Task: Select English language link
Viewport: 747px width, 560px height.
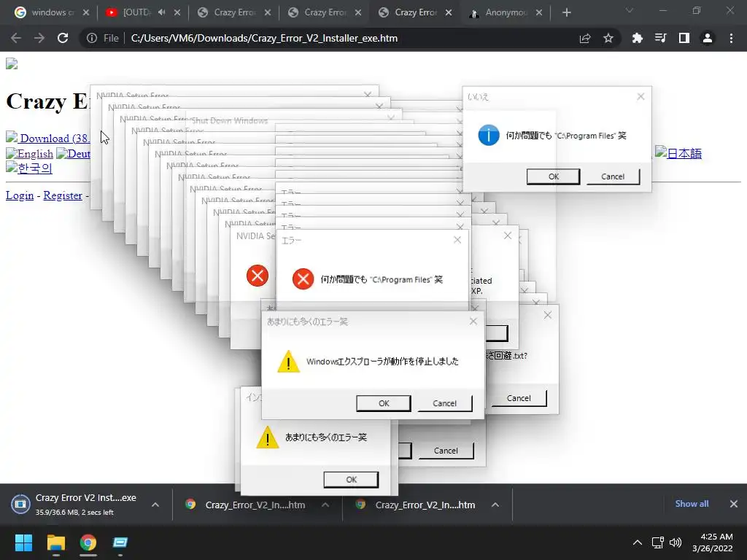Action: [29, 153]
